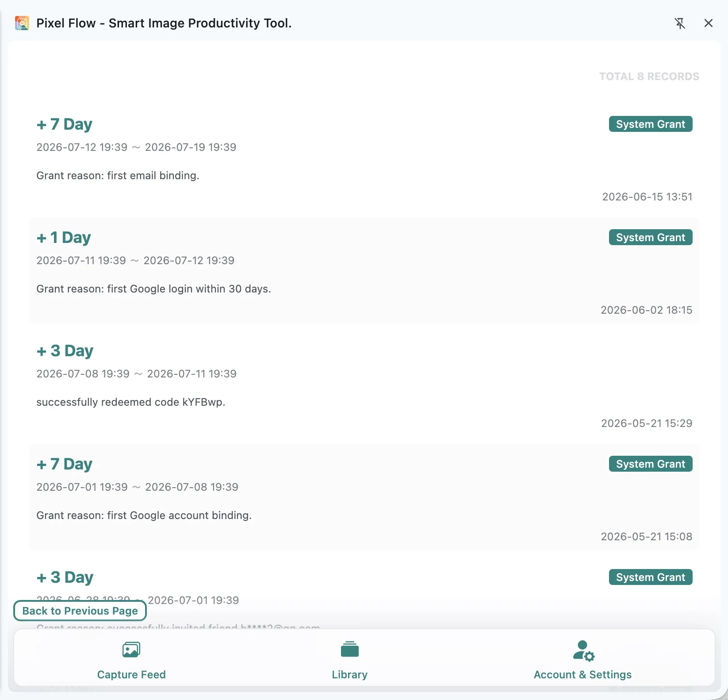Open the Library stack icon
The height and width of the screenshot is (700, 728).
pos(350,649)
